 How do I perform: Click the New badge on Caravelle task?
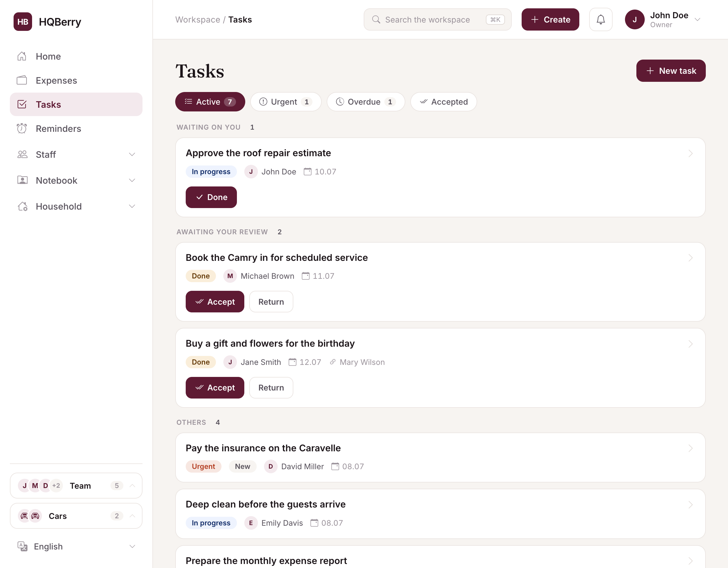tap(242, 467)
